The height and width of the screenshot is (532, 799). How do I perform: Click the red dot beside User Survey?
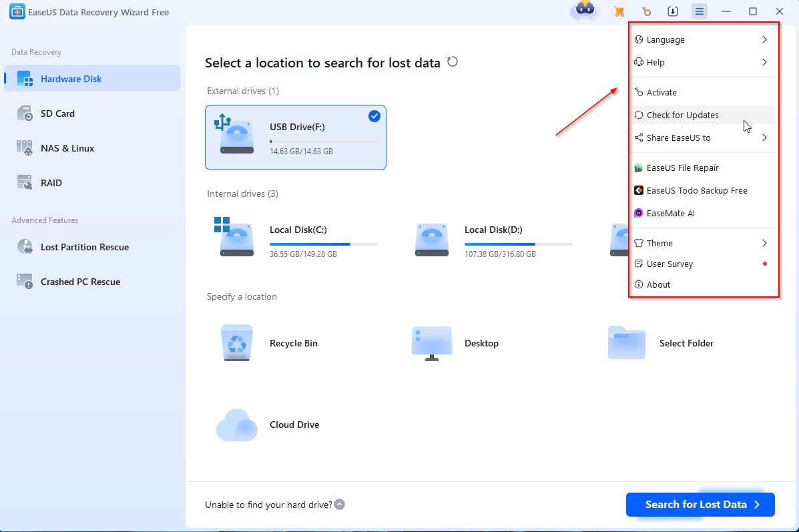(x=764, y=264)
